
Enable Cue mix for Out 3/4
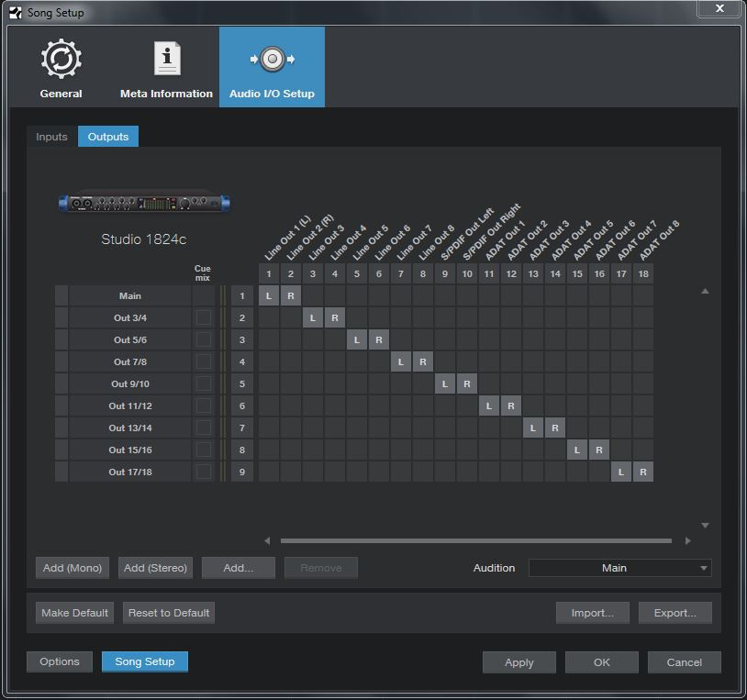point(203,317)
